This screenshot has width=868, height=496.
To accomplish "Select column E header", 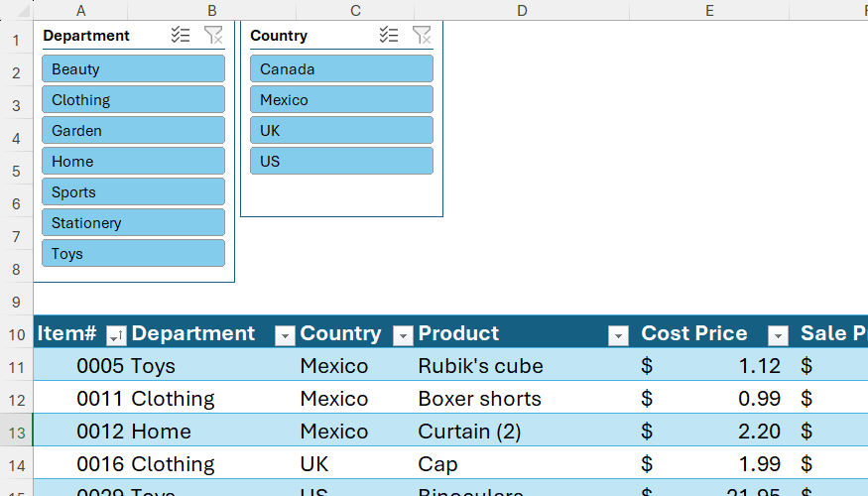I will click(x=709, y=11).
